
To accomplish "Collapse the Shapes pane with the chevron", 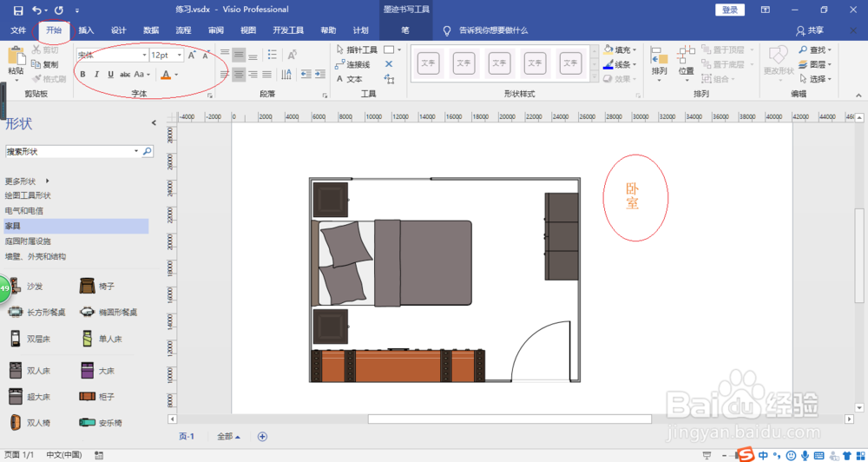I will (154, 123).
